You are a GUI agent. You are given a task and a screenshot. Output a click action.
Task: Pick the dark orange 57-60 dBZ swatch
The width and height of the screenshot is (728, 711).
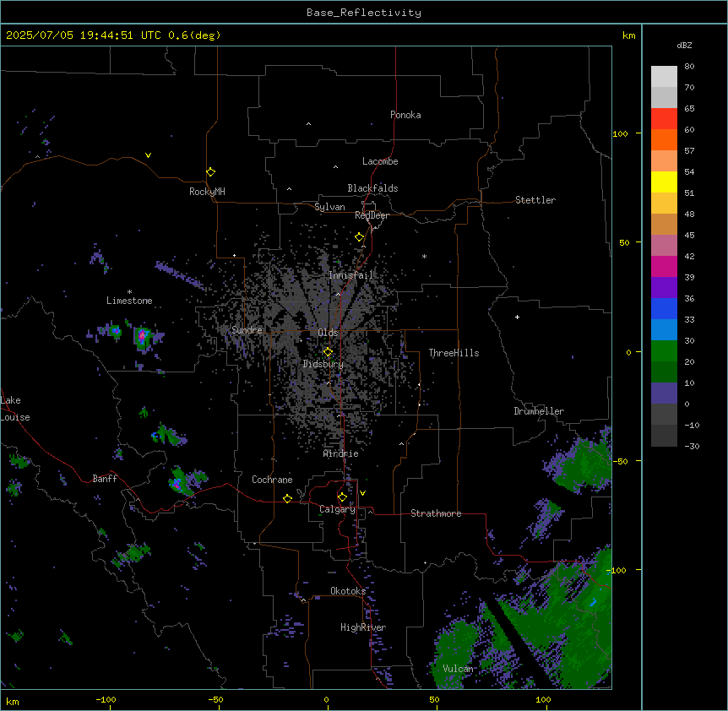pyautogui.click(x=664, y=139)
